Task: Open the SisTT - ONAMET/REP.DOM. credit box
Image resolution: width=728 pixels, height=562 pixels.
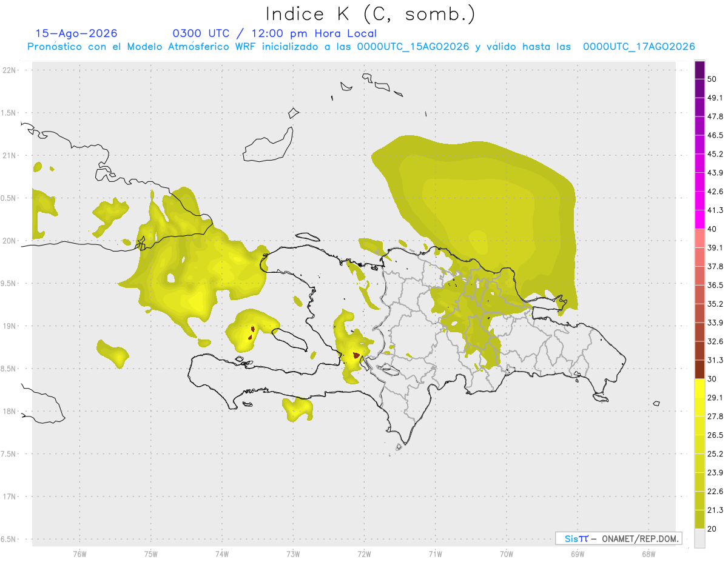Action: 619,538
